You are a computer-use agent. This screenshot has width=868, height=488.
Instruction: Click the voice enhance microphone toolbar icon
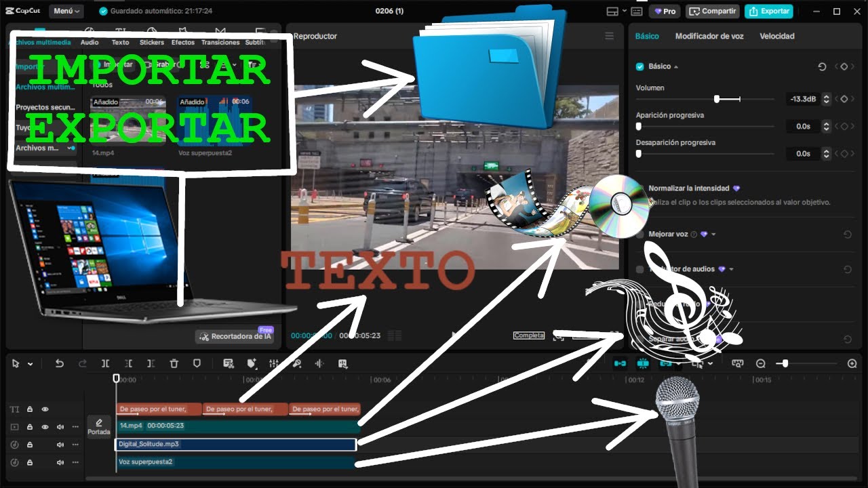(x=296, y=363)
